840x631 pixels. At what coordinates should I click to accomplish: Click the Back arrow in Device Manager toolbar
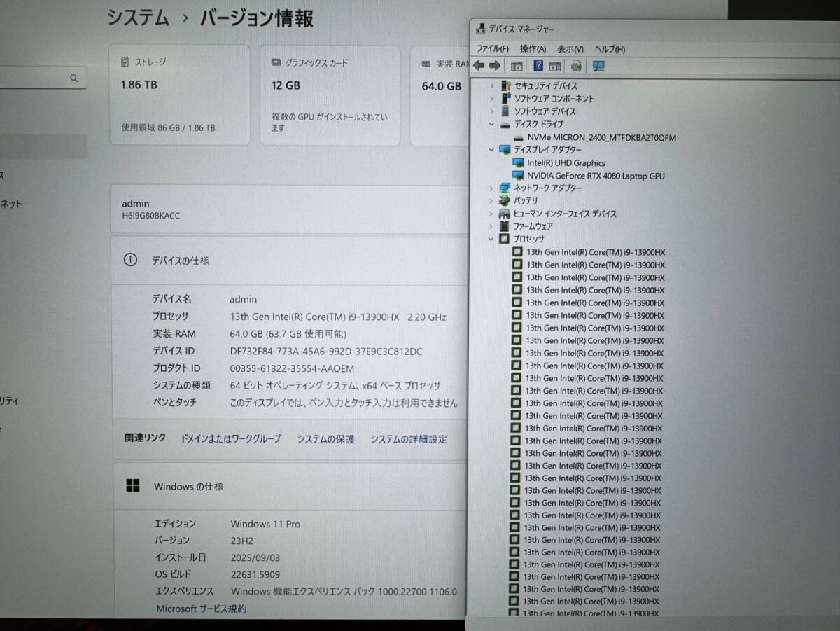478,65
